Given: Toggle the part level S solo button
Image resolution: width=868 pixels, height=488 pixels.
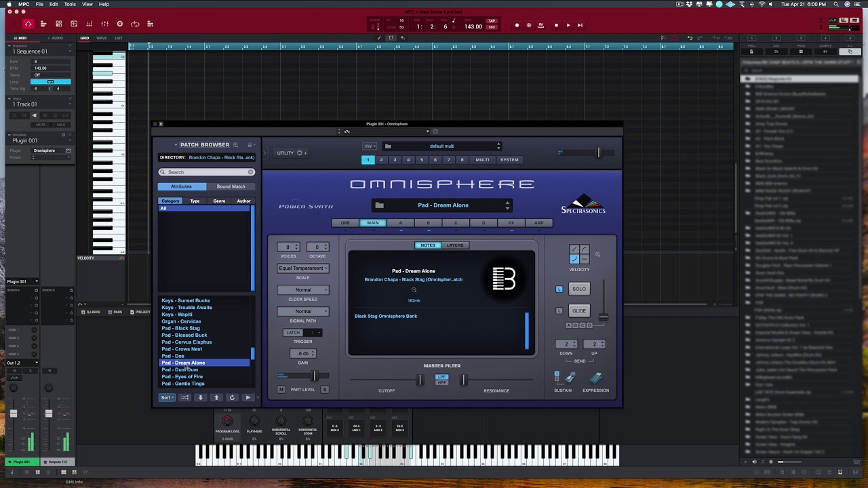Looking at the screenshot, I should [x=324, y=390].
